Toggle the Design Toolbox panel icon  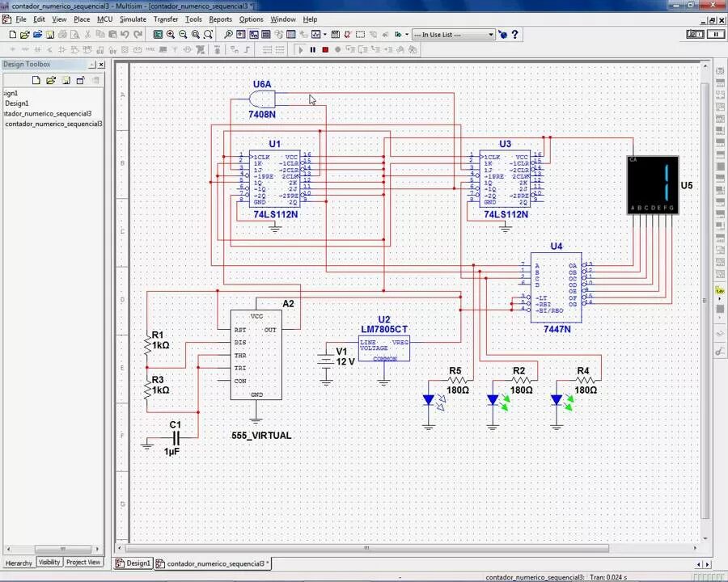253,34
